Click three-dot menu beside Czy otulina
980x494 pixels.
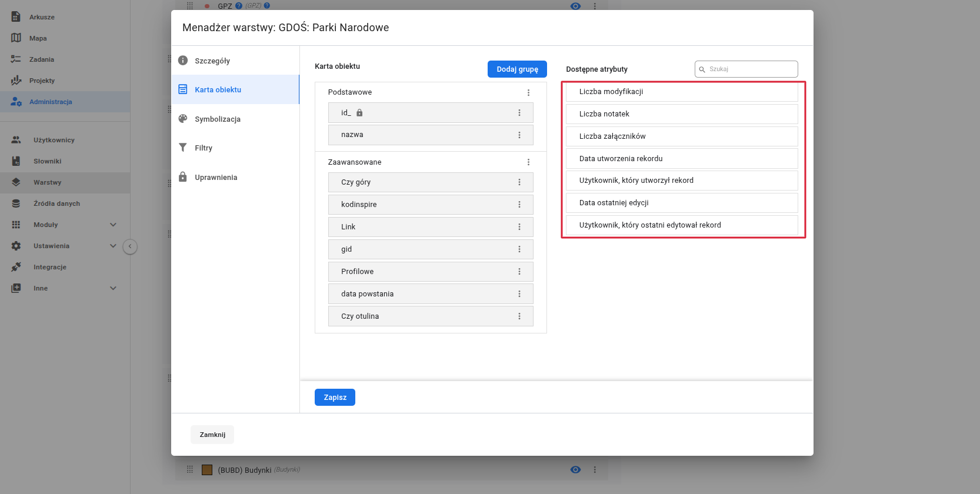coord(519,316)
